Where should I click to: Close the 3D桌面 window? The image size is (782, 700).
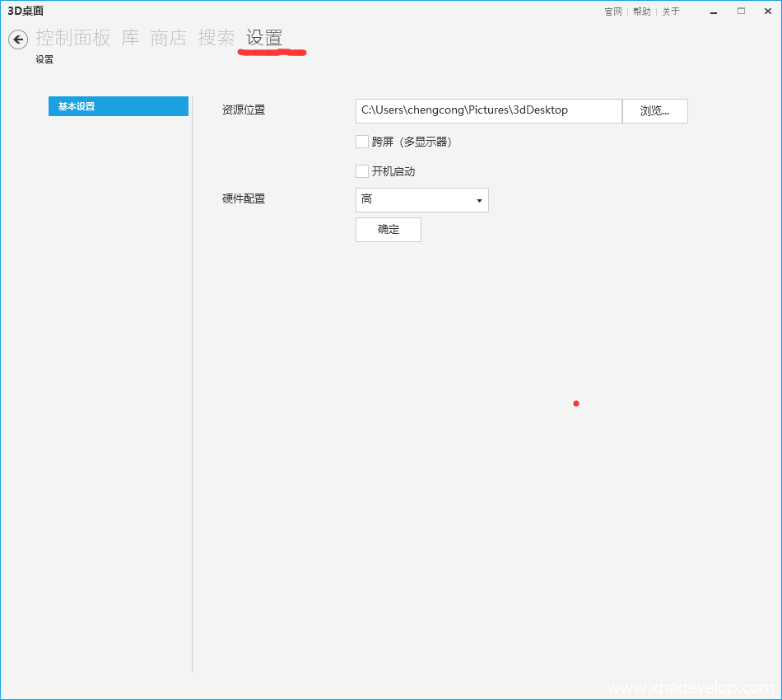(767, 12)
